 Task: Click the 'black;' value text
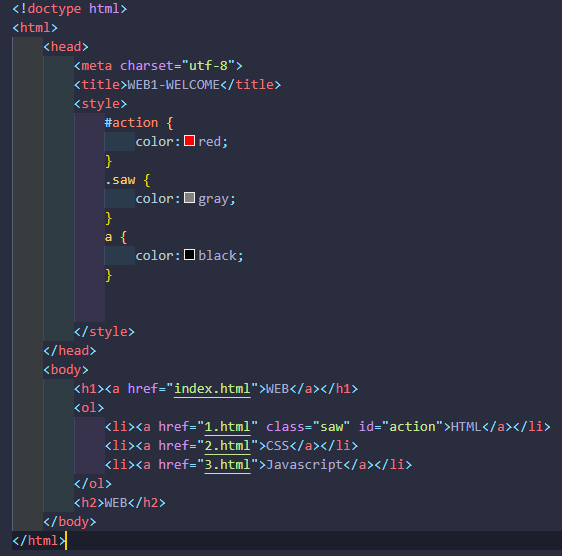(x=221, y=256)
